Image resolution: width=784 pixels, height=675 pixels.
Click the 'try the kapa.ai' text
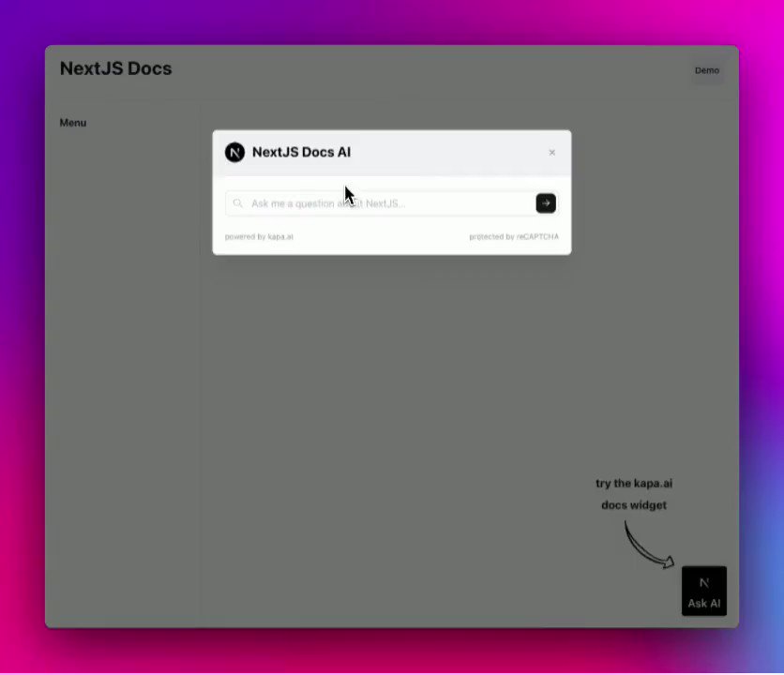point(634,484)
